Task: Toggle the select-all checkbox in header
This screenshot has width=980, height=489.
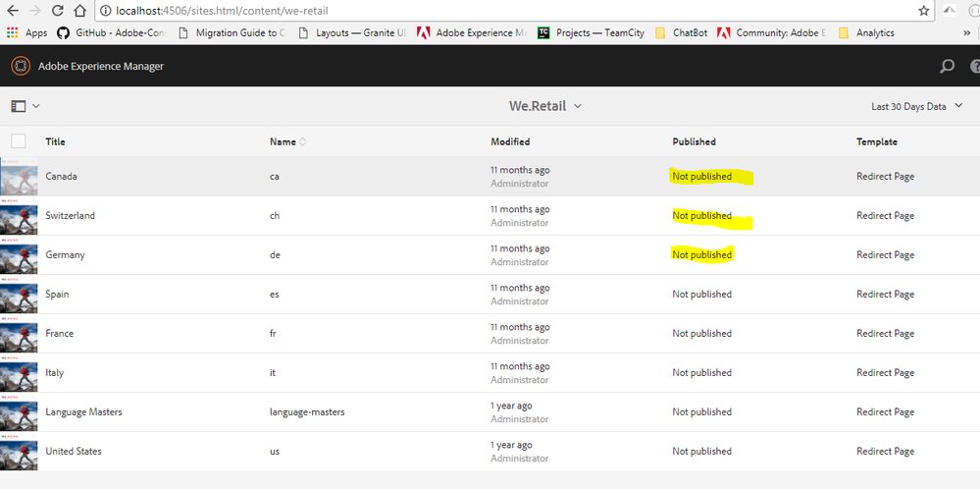Action: point(19,141)
